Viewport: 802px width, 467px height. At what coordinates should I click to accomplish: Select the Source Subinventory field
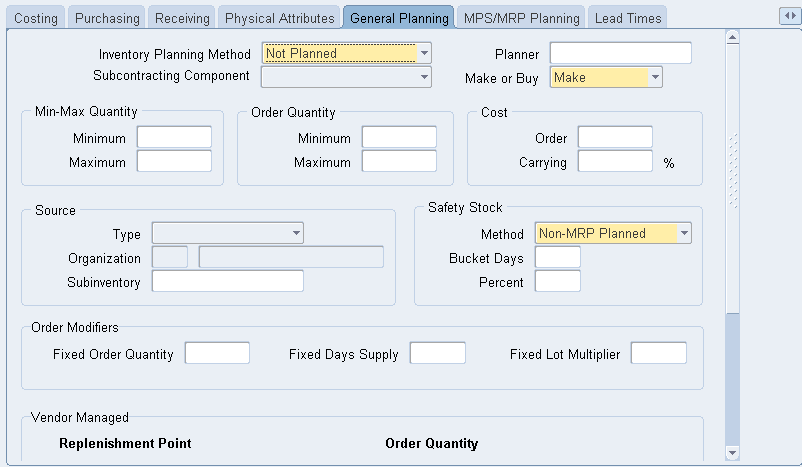(227, 282)
